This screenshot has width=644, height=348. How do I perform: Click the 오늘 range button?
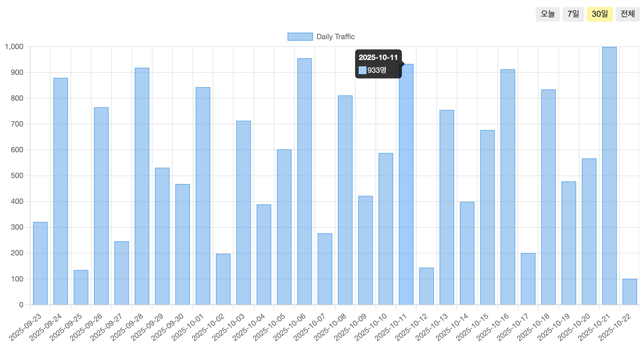[x=548, y=14]
